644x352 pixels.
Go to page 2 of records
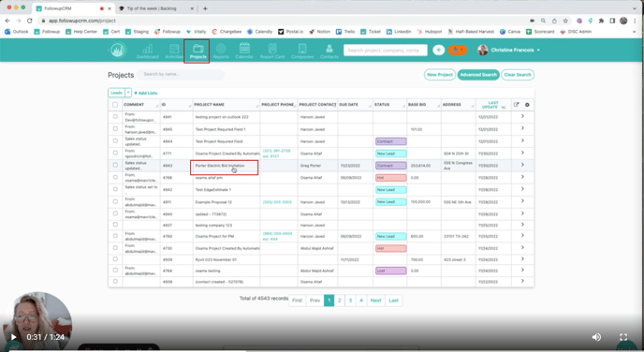pyautogui.click(x=339, y=301)
